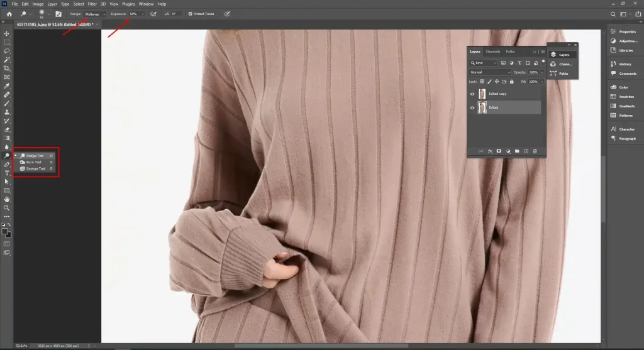Add layer style fx button
Screen dimensions: 644x350
pos(490,151)
